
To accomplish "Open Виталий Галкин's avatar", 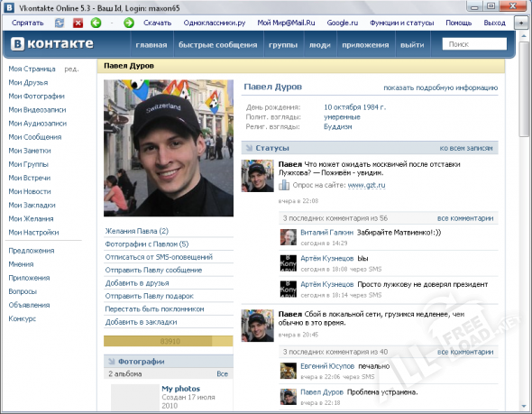I will tap(289, 237).
